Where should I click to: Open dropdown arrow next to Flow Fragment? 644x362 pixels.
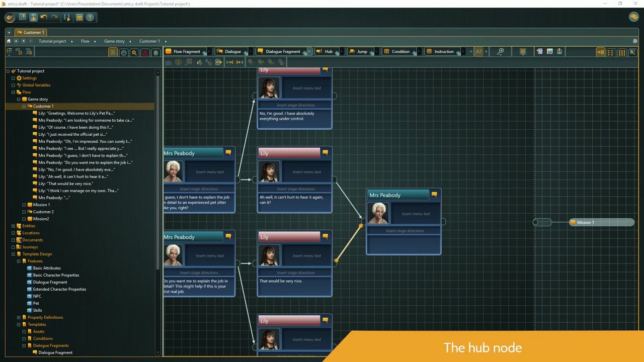[209, 51]
